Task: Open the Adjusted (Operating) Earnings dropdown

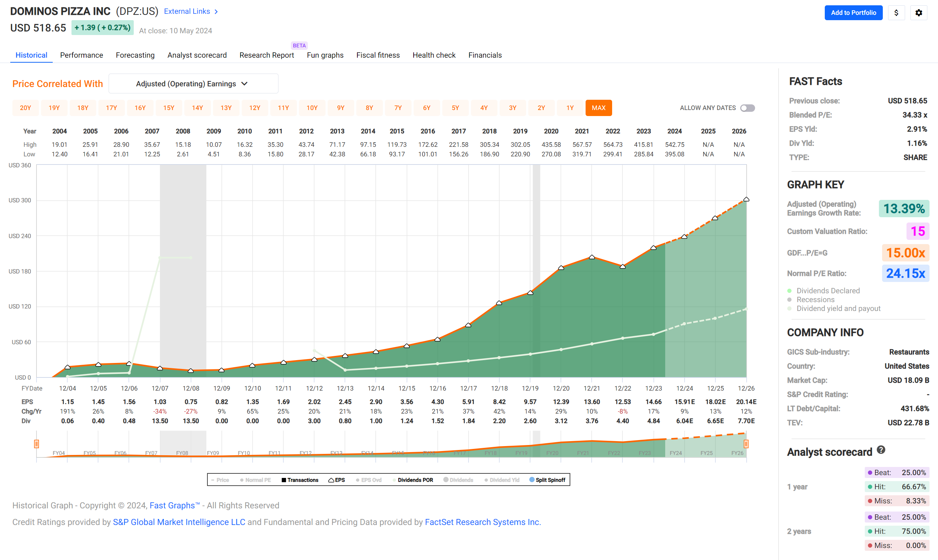Action: click(x=194, y=84)
